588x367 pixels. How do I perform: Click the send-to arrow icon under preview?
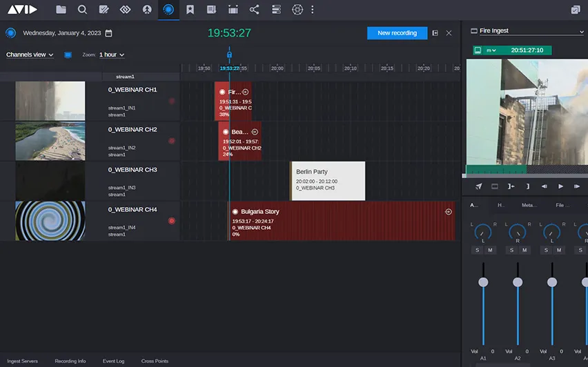coord(479,186)
